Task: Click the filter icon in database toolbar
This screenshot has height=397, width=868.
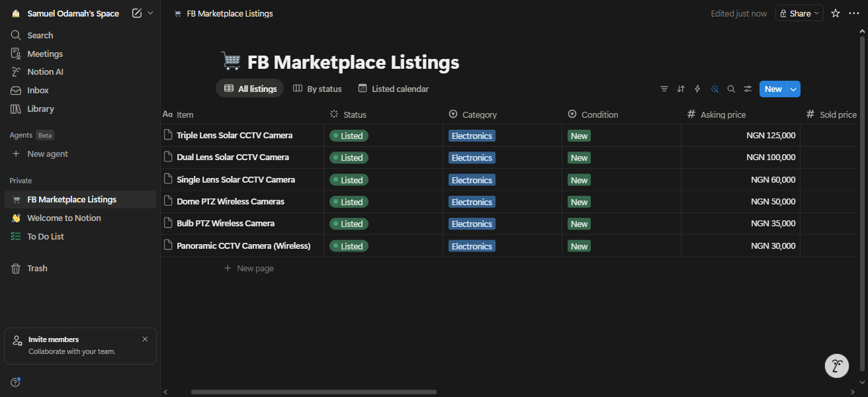Action: coord(664,89)
